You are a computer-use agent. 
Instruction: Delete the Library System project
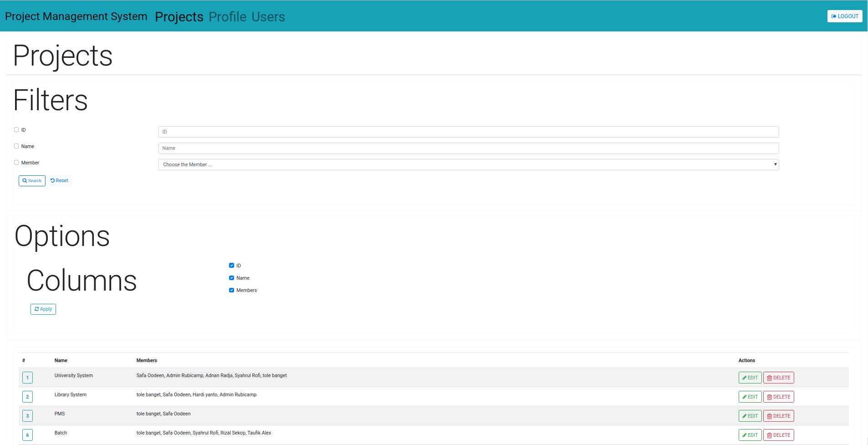pos(778,397)
